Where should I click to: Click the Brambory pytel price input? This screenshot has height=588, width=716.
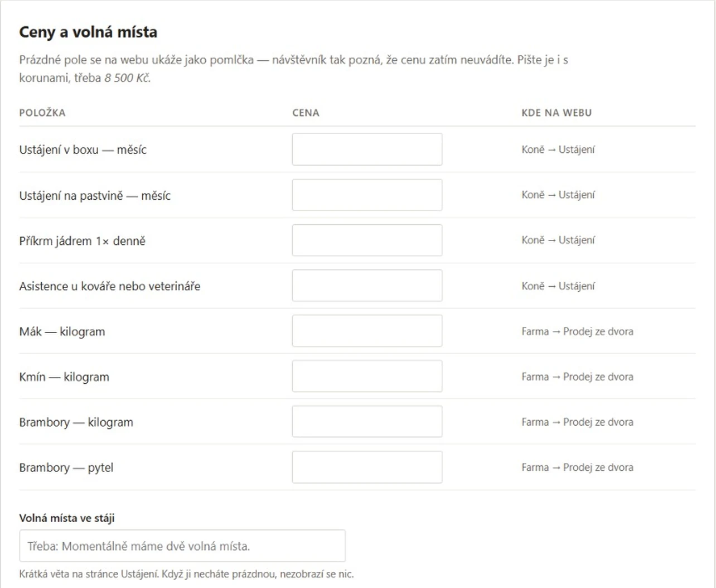pyautogui.click(x=367, y=467)
